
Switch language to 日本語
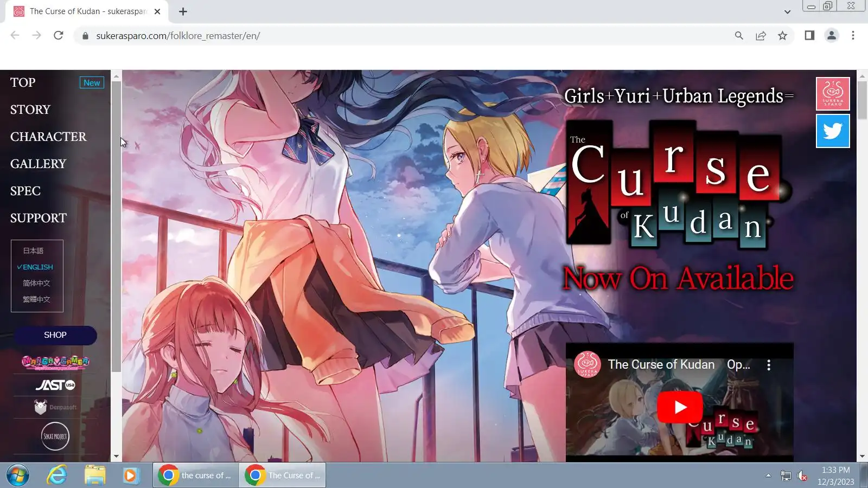[33, 251]
